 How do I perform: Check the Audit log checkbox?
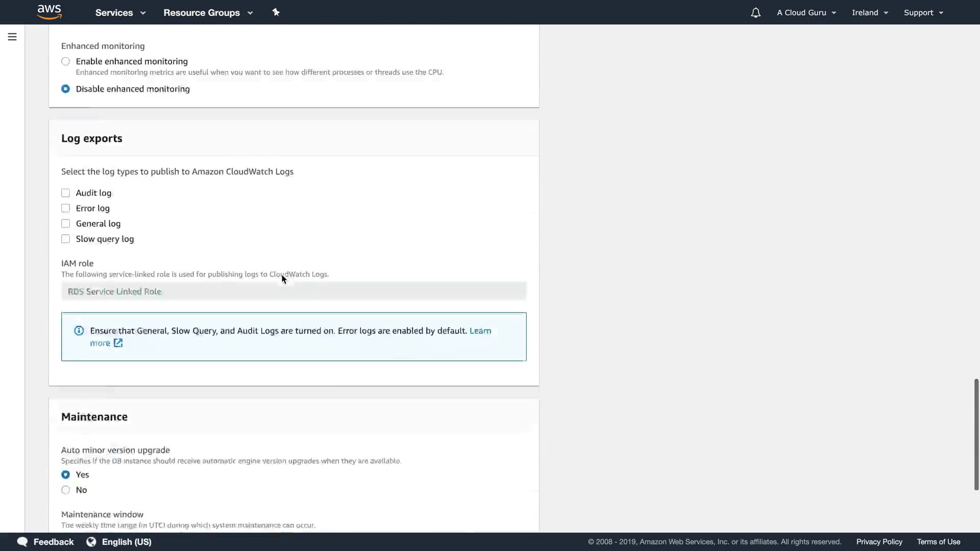click(x=65, y=193)
